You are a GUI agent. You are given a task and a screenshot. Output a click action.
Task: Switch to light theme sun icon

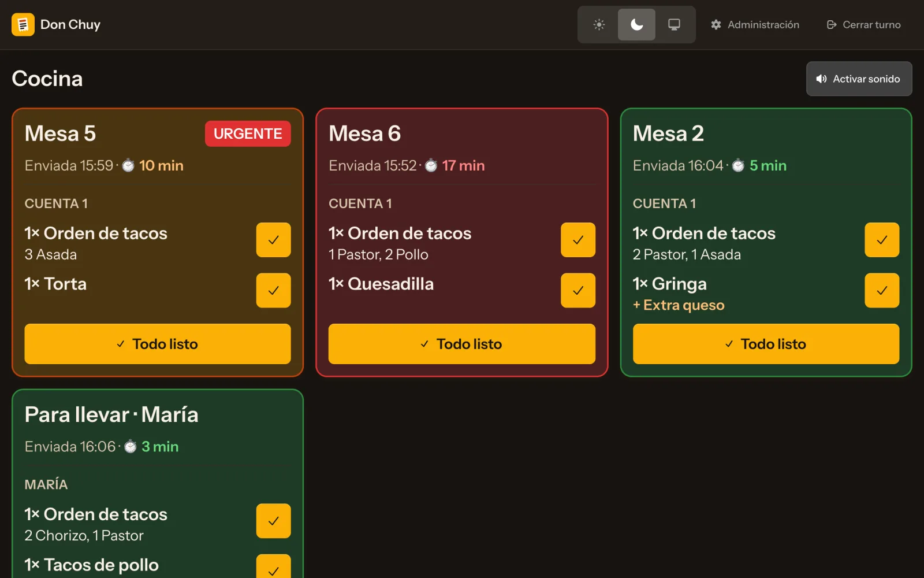click(x=599, y=24)
